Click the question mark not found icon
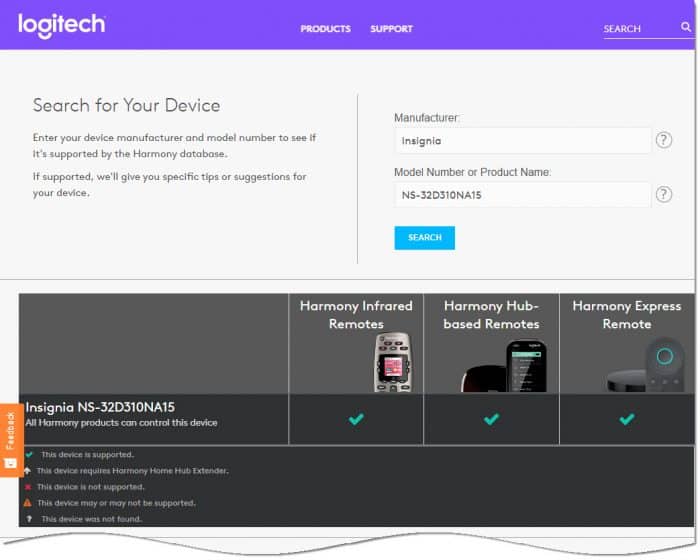This screenshot has width=700, height=560. click(29, 519)
